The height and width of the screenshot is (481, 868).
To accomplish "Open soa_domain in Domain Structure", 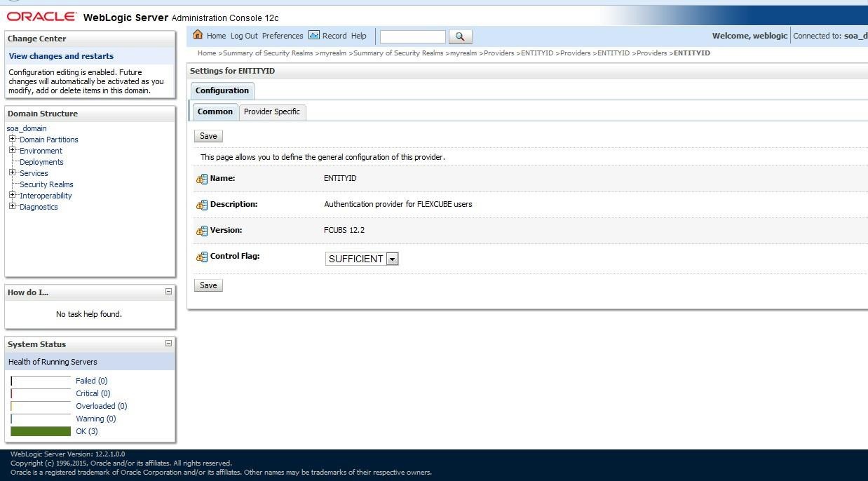I will tap(27, 128).
